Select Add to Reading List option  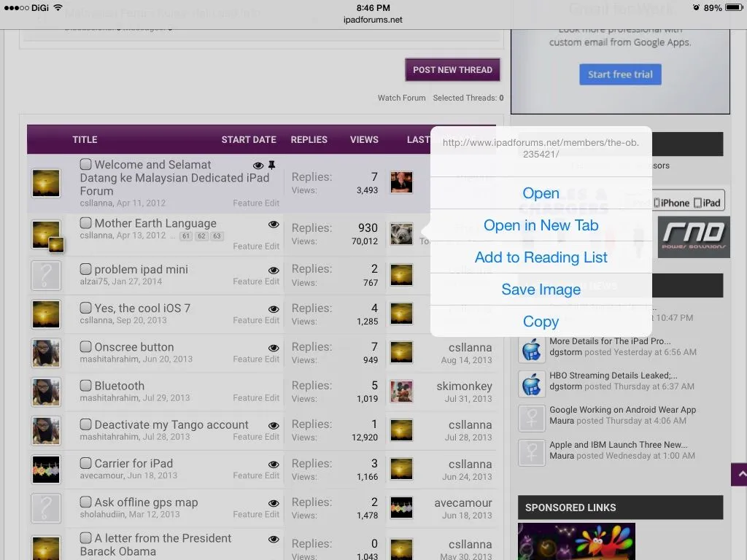point(541,257)
